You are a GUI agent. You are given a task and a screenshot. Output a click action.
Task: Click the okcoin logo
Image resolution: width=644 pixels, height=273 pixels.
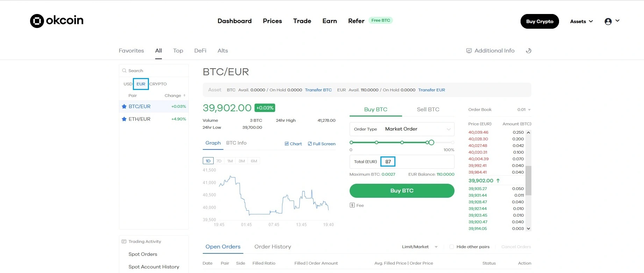pos(56,21)
